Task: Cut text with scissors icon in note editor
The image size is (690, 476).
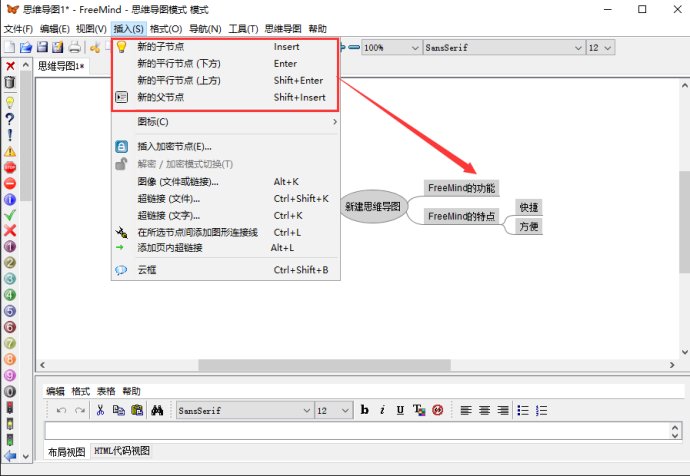Action: 100,410
